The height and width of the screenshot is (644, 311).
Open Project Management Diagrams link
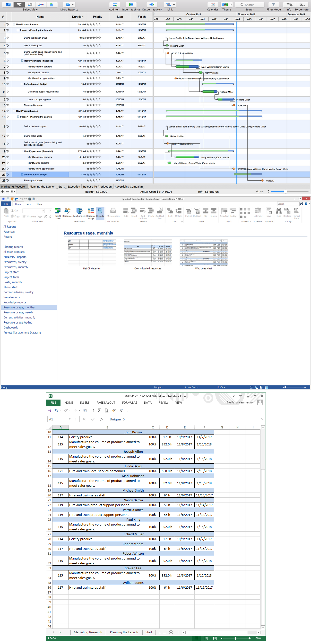click(x=23, y=333)
